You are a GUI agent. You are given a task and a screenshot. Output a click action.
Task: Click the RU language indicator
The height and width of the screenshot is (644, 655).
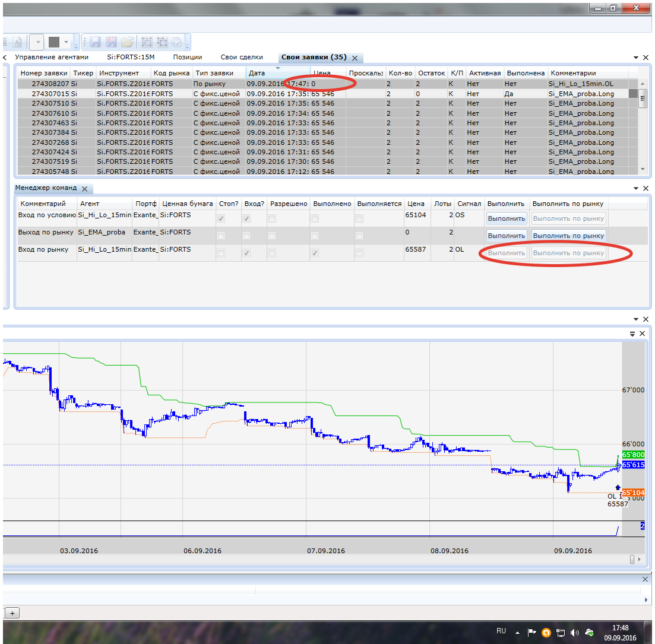[x=501, y=631]
